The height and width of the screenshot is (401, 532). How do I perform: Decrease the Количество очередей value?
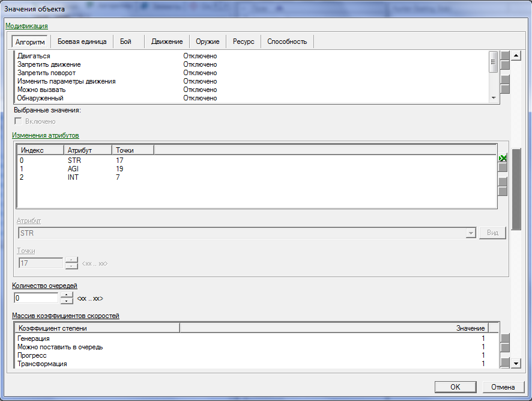pos(67,301)
